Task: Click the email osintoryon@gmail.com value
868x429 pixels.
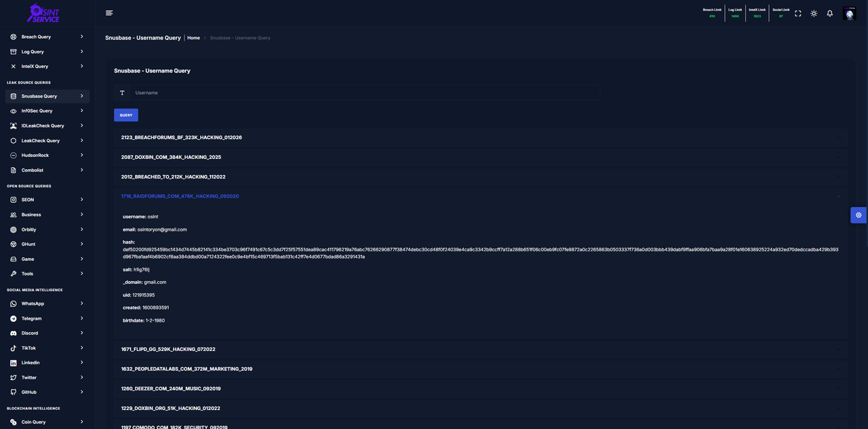Action: tap(162, 229)
